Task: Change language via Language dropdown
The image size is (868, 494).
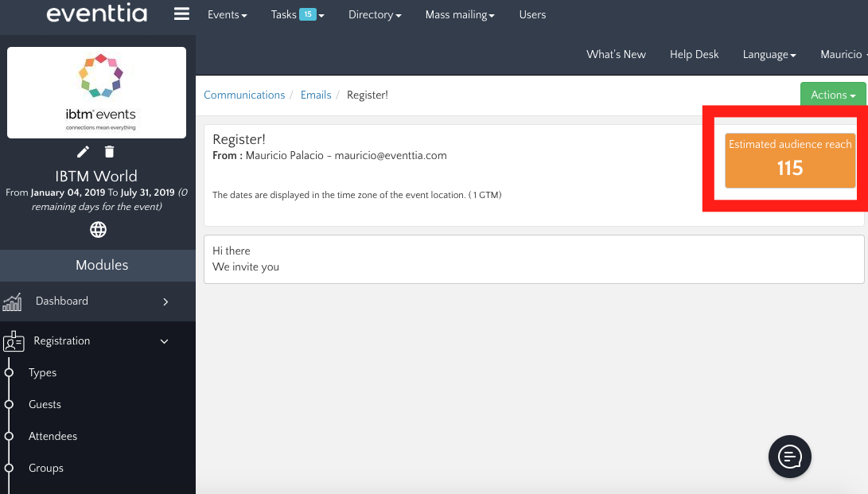Action: click(x=769, y=54)
